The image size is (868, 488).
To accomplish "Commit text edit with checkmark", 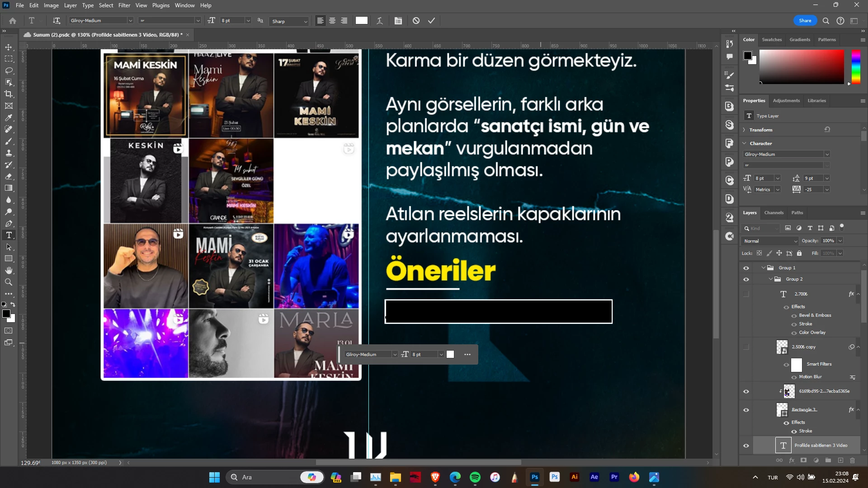I will tap(431, 21).
